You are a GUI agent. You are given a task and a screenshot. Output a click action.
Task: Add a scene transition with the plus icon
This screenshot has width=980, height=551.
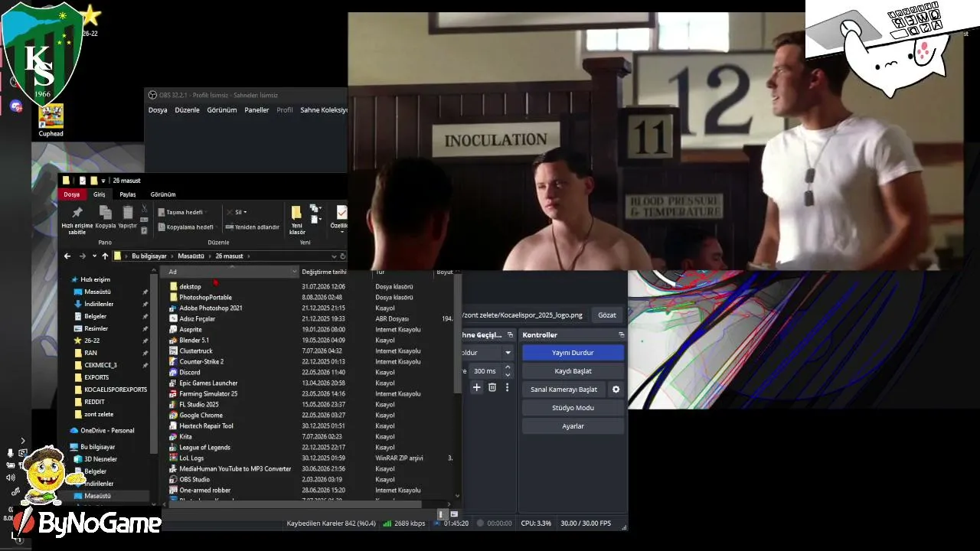476,388
